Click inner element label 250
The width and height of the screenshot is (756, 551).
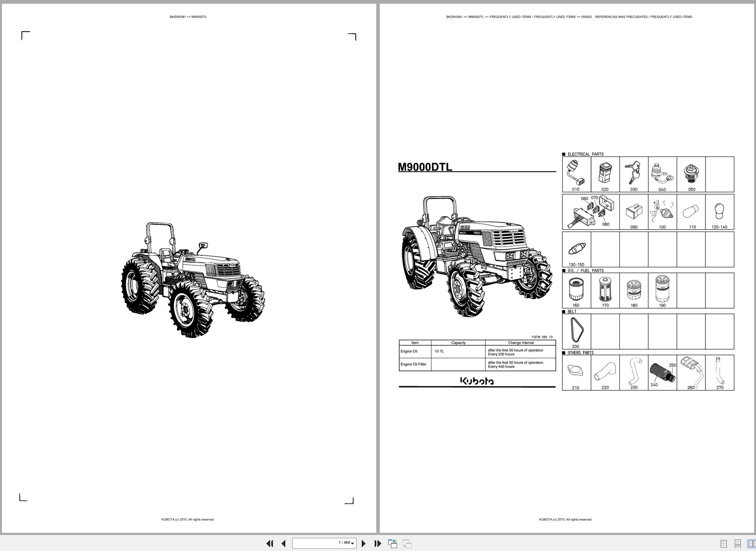(672, 365)
